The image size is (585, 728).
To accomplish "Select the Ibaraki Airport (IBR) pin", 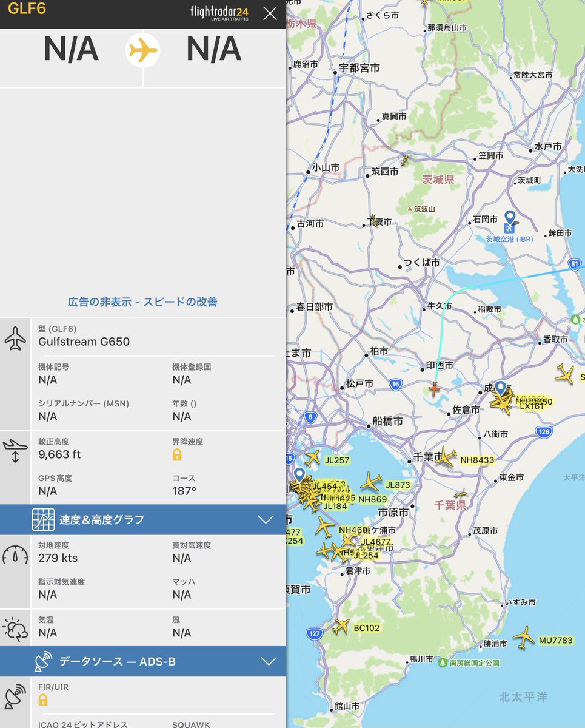I will click(510, 221).
